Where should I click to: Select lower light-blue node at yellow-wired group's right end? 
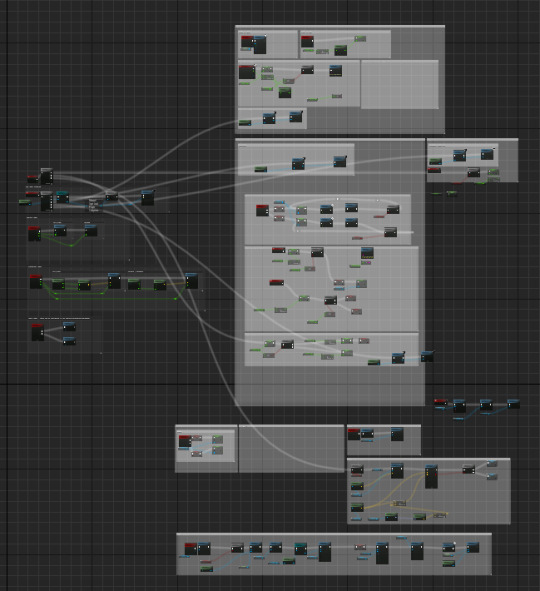pyautogui.click(x=492, y=476)
